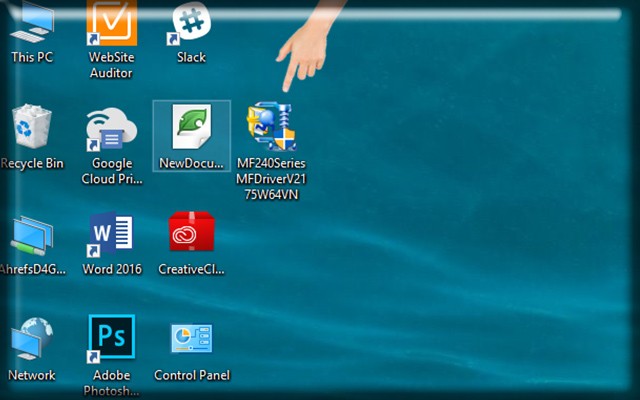The image size is (640, 400).
Task: Click the "Network" label text
Action: pyautogui.click(x=32, y=375)
